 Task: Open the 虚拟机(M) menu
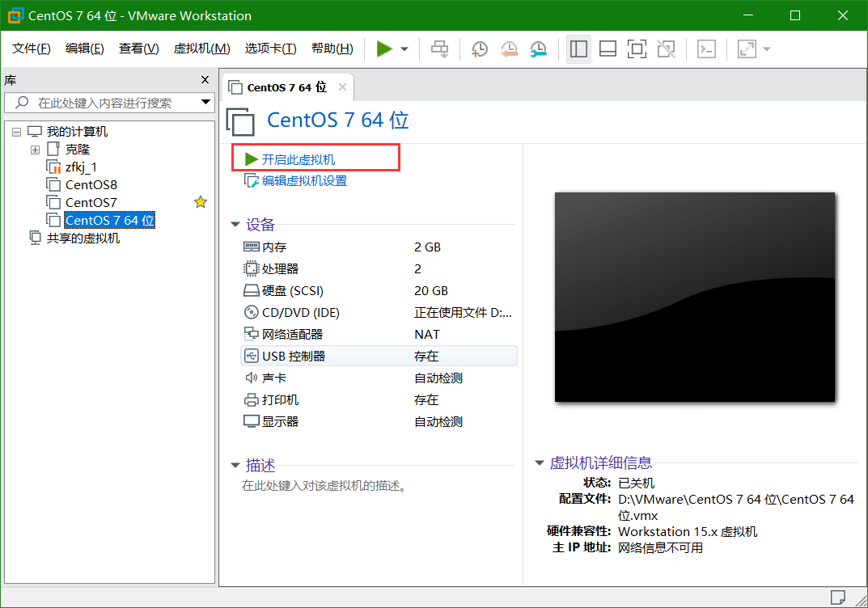point(201,49)
